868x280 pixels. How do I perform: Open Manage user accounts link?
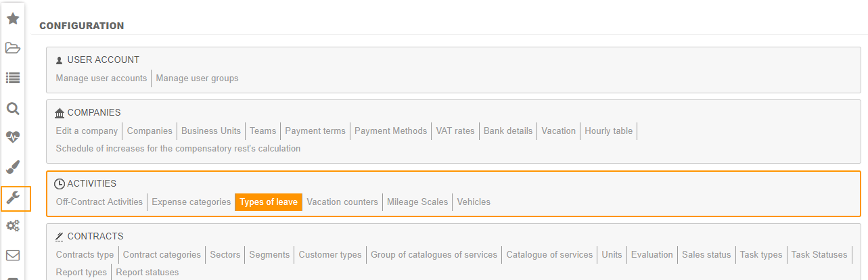coord(101,78)
